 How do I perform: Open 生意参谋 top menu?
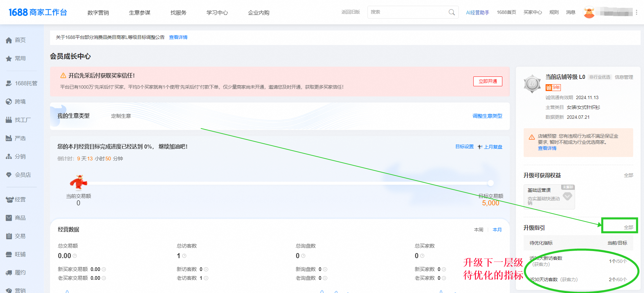140,13
